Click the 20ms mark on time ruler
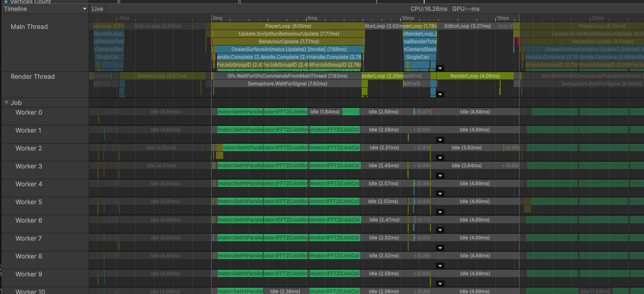 click(x=597, y=17)
